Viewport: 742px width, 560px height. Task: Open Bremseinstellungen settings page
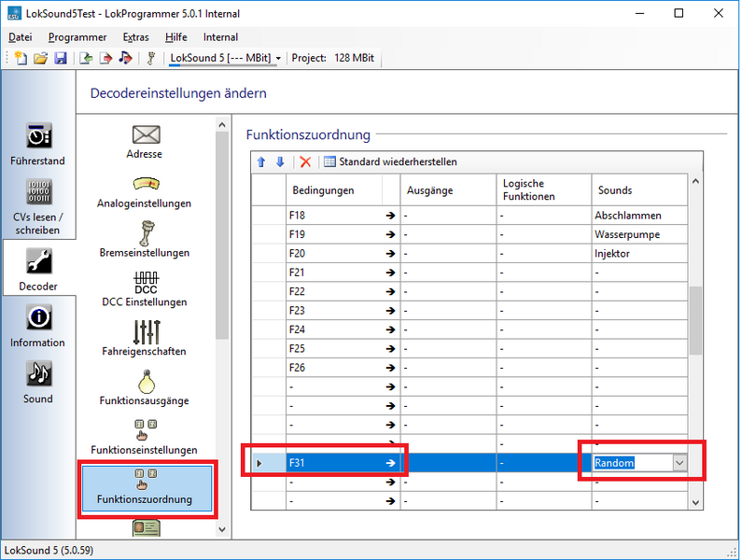pos(145,239)
